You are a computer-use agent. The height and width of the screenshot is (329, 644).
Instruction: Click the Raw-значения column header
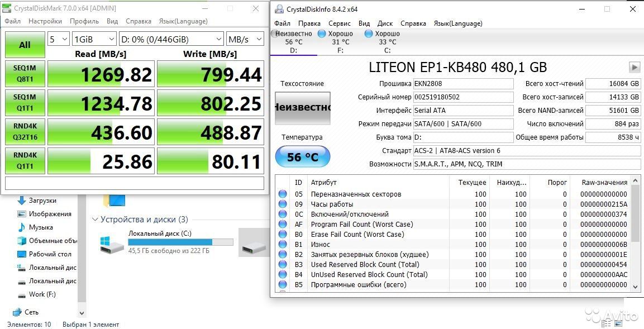604,182
